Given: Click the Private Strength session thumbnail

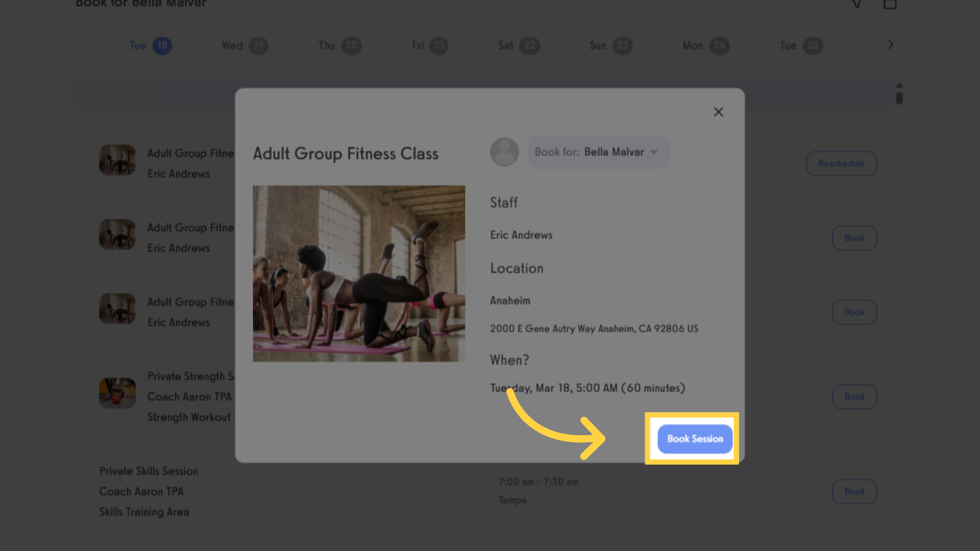Looking at the screenshot, I should tap(117, 393).
